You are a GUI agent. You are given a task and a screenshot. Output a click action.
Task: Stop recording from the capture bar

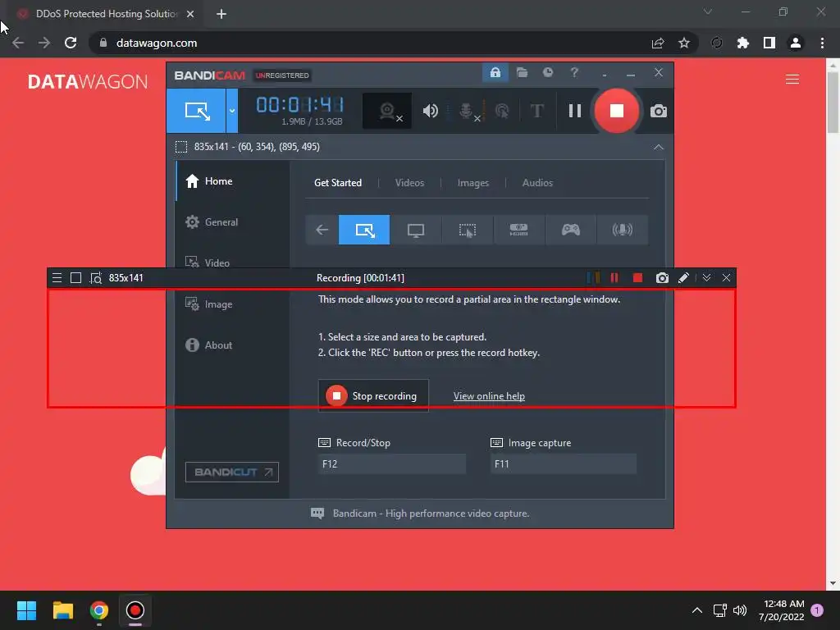(x=637, y=277)
